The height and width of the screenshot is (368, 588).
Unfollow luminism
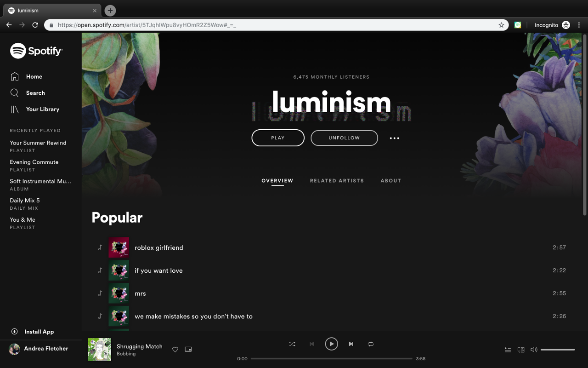[344, 138]
